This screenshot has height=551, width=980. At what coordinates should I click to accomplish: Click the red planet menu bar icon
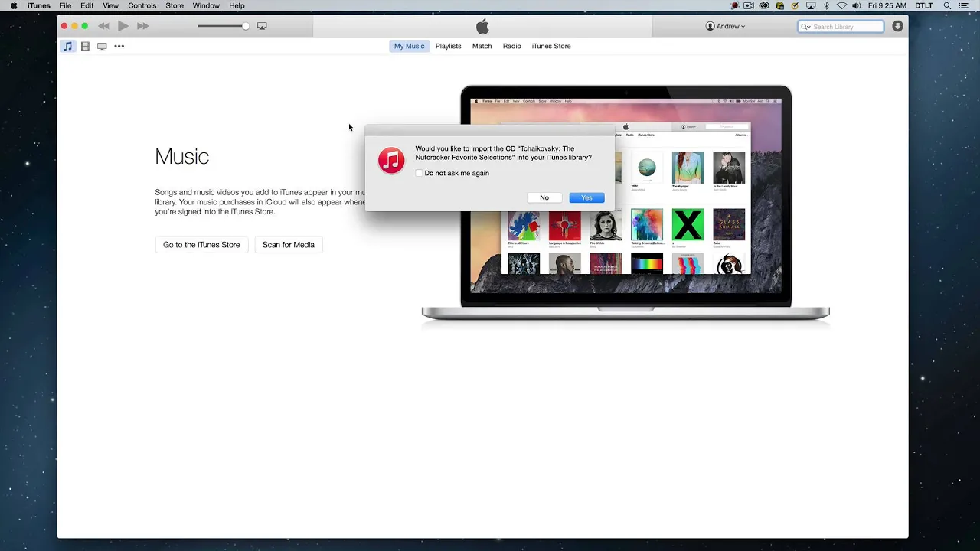[x=735, y=5]
